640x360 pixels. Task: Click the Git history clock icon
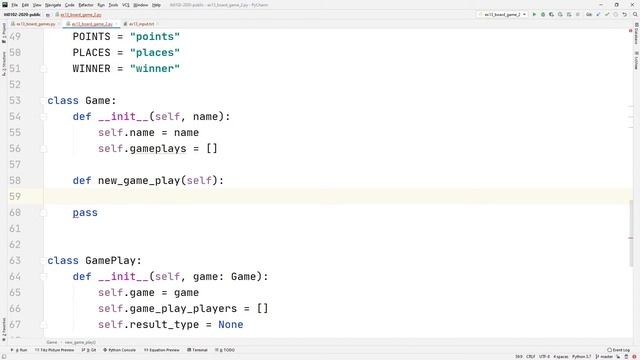[616, 14]
